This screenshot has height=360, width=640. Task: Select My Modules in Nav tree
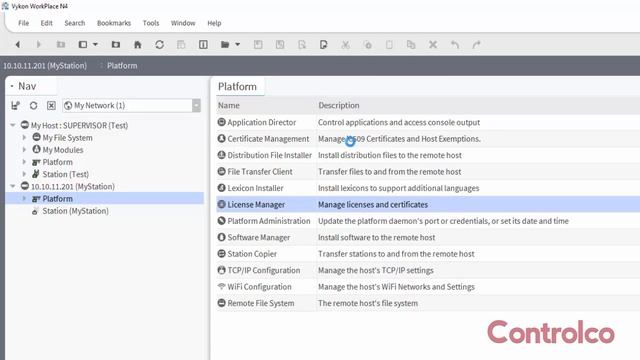tap(63, 150)
